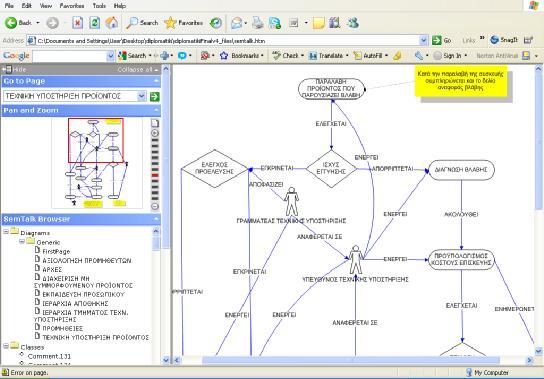This screenshot has height=379, width=544.
Task: Open the Favorites menu
Action: tap(72, 6)
